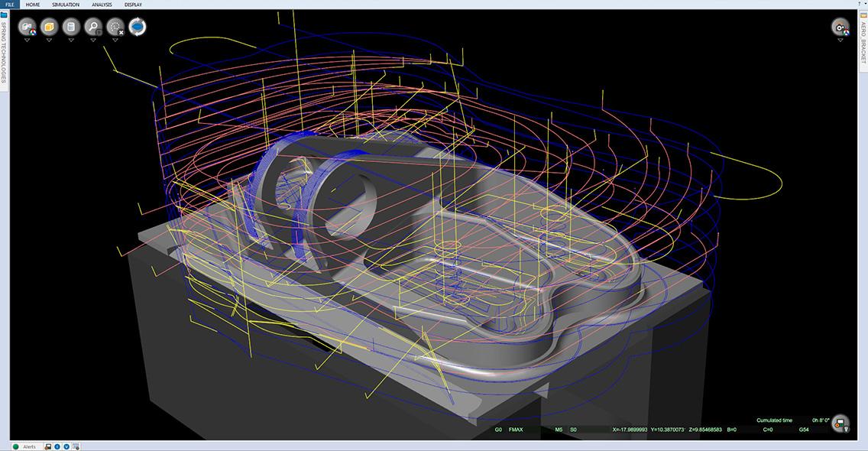The width and height of the screenshot is (868, 451).
Task: Click the view orientation icon with colored axes
Action: [28, 27]
